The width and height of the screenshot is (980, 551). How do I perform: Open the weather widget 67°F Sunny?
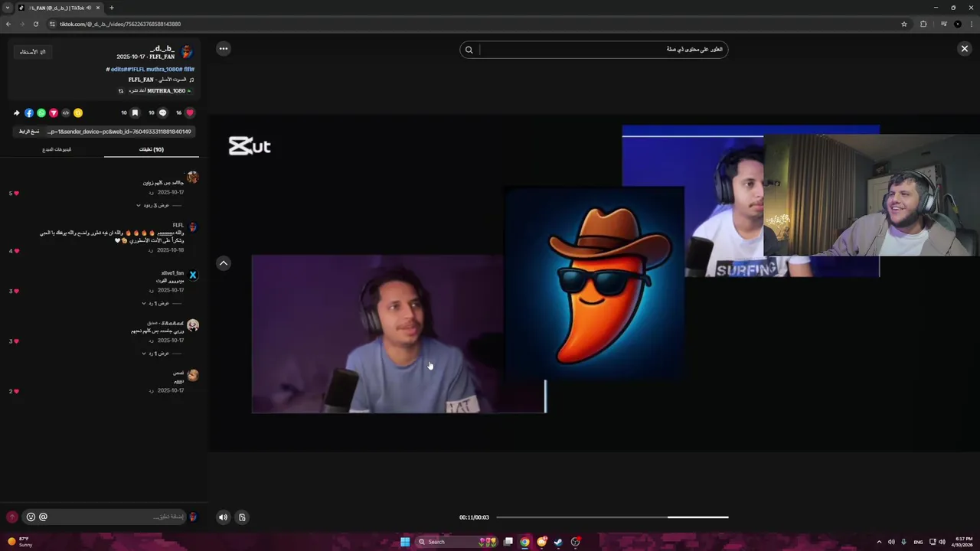(x=20, y=542)
